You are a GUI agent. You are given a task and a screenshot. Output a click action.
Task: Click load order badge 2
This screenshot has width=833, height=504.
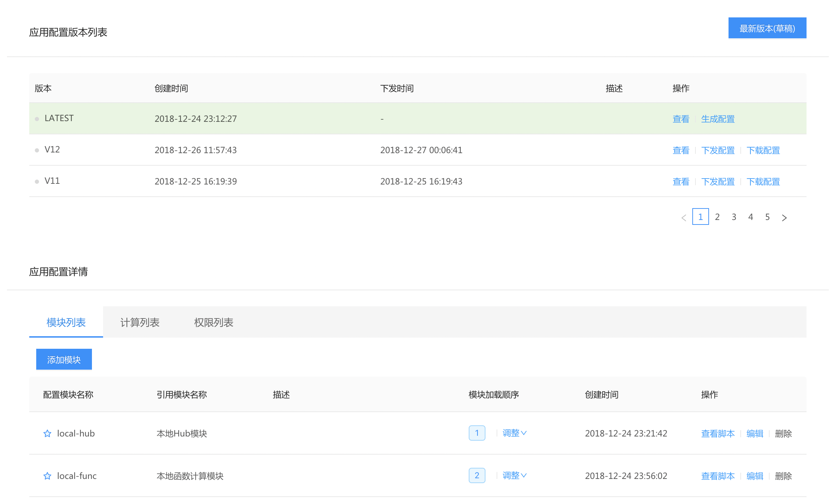coord(477,475)
